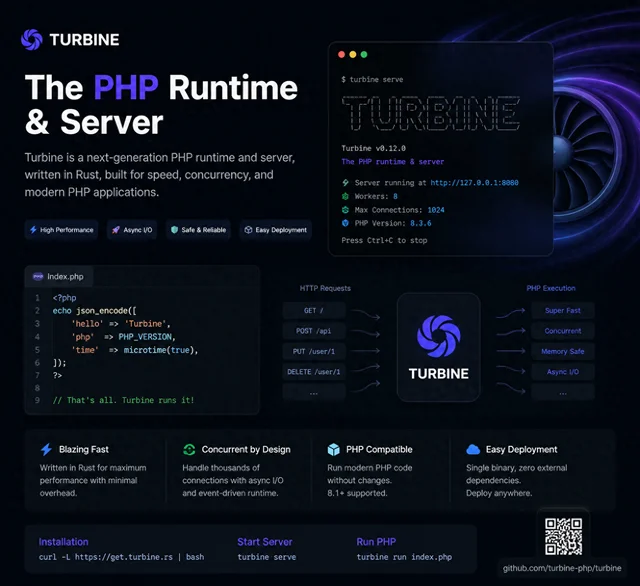Click the Concurrent by Design card title
Screen dimensions: 640x586
click(246, 449)
